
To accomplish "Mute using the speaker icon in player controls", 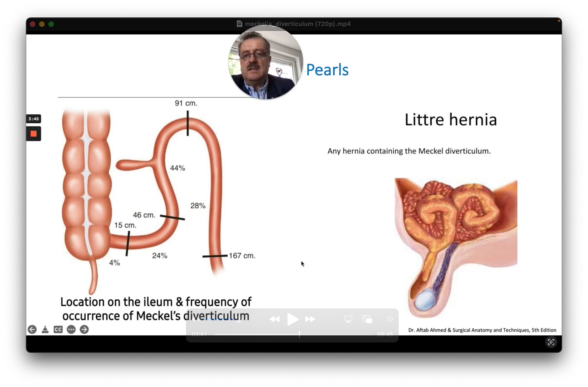I will point(196,319).
